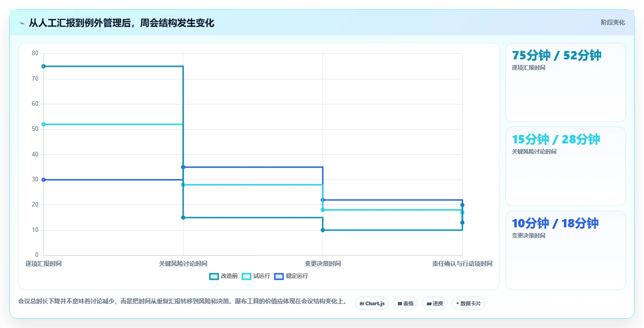Click the lightning icon beside the header title
This screenshot has width=644, height=328.
22,23
